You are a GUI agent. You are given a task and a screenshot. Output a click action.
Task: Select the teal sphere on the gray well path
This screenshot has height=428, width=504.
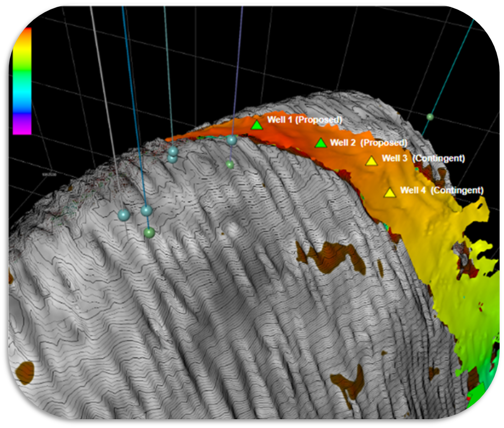[123, 215]
